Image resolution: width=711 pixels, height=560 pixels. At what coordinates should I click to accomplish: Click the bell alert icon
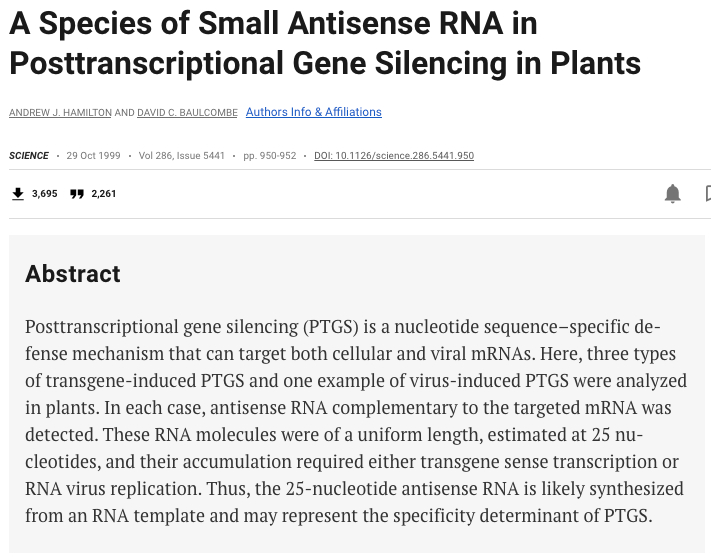(x=673, y=194)
